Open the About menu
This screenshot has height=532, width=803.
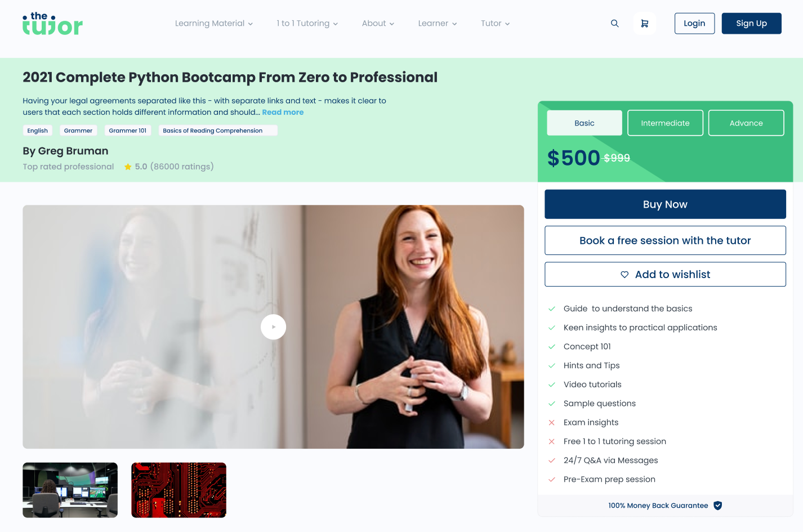[378, 24]
